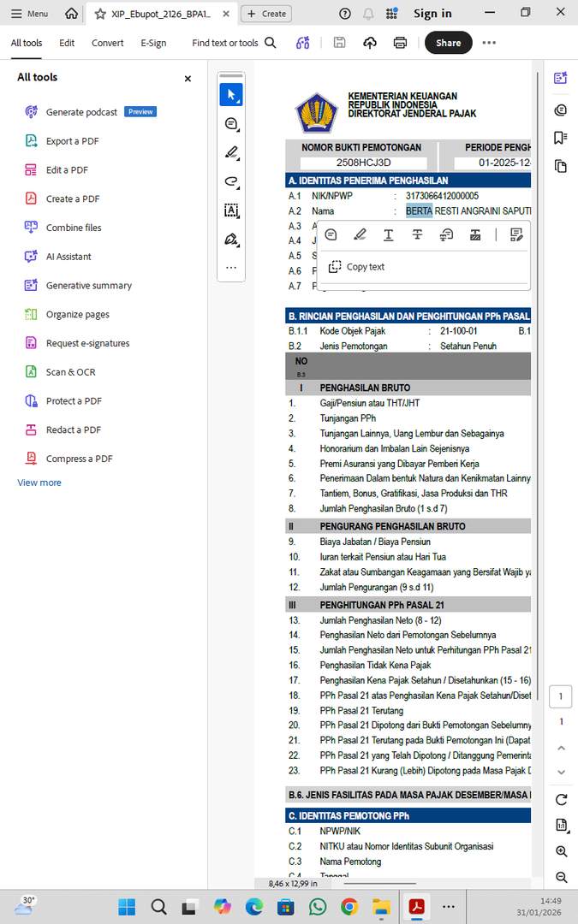Open the Compress a PDF tool
578x924 pixels.
pyautogui.click(x=79, y=459)
